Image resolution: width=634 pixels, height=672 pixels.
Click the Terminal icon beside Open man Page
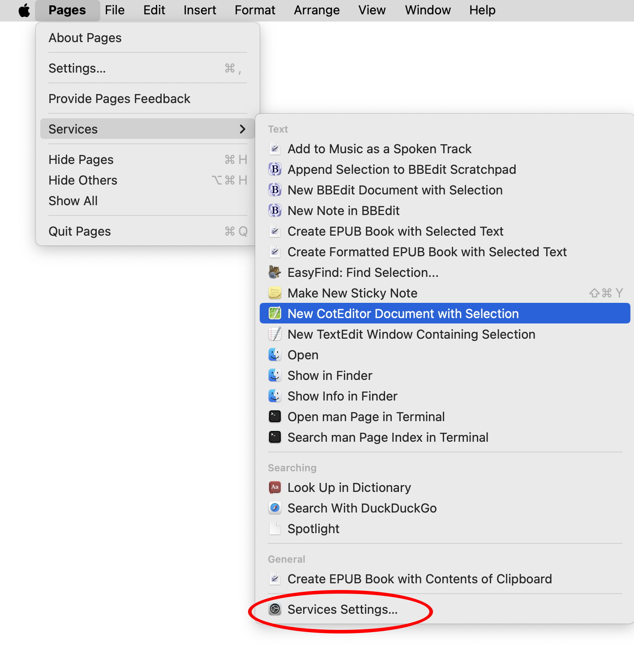(x=275, y=417)
